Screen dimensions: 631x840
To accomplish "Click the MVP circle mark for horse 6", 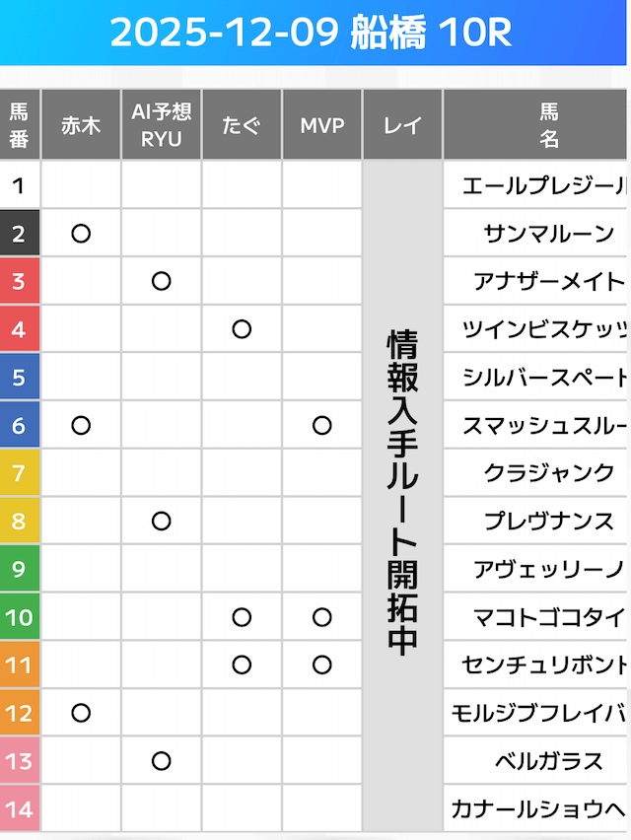I will 321,426.
